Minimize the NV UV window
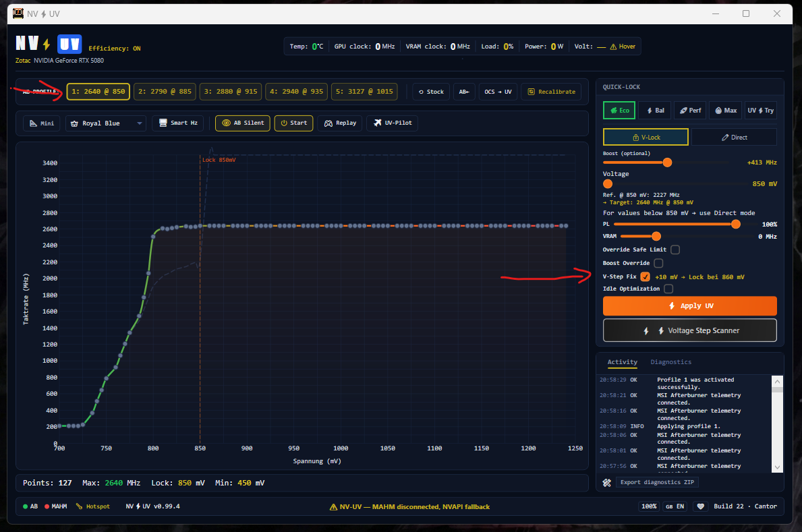 [716, 13]
